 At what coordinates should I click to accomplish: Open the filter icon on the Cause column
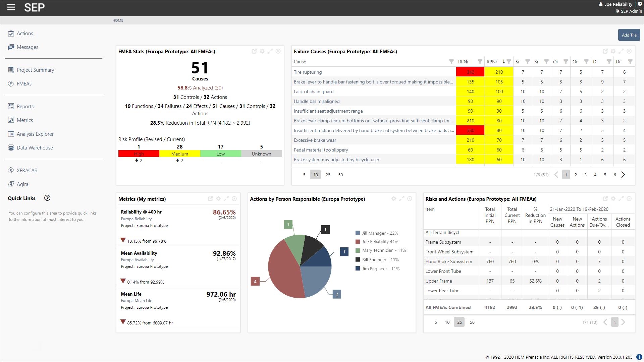click(x=451, y=62)
